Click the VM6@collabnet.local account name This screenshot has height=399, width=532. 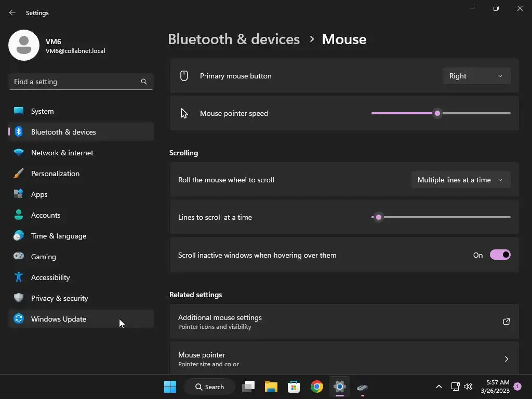75,50
